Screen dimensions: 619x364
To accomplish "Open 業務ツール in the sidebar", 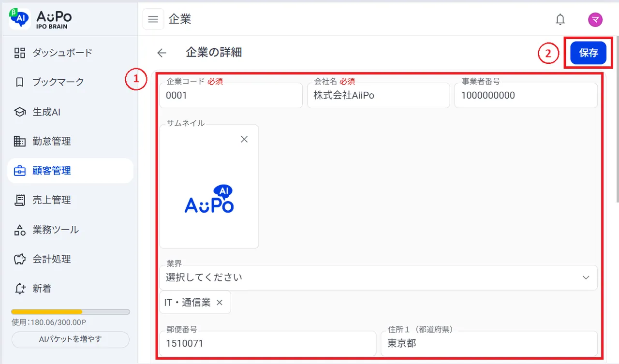I will click(x=70, y=230).
